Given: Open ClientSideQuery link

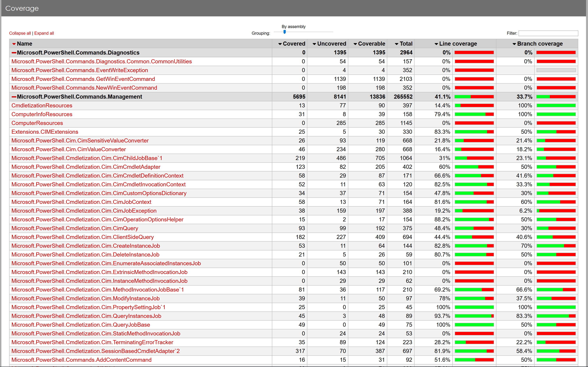Looking at the screenshot, I should 82,237.
